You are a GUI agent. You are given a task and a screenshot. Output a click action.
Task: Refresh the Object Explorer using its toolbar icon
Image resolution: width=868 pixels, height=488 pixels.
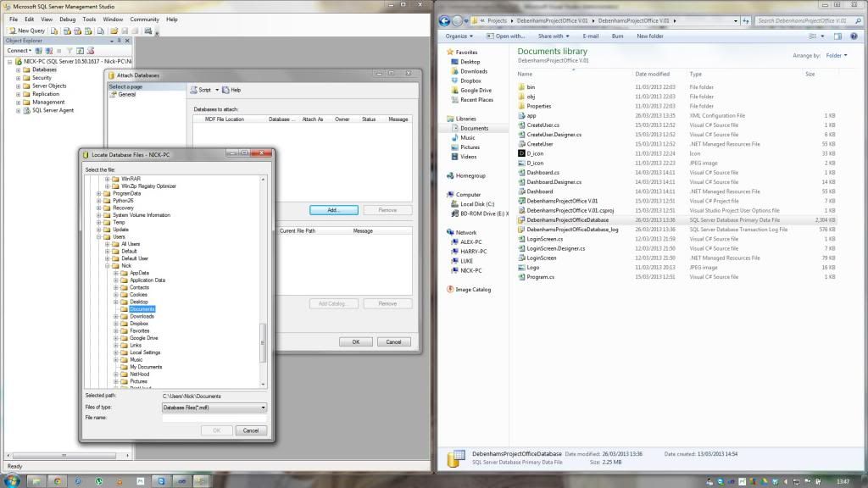(80, 50)
